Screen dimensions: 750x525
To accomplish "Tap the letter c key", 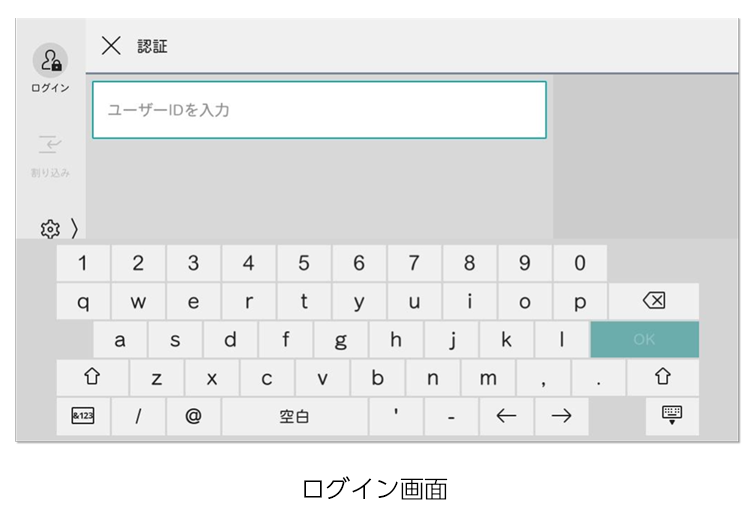I will 267,378.
